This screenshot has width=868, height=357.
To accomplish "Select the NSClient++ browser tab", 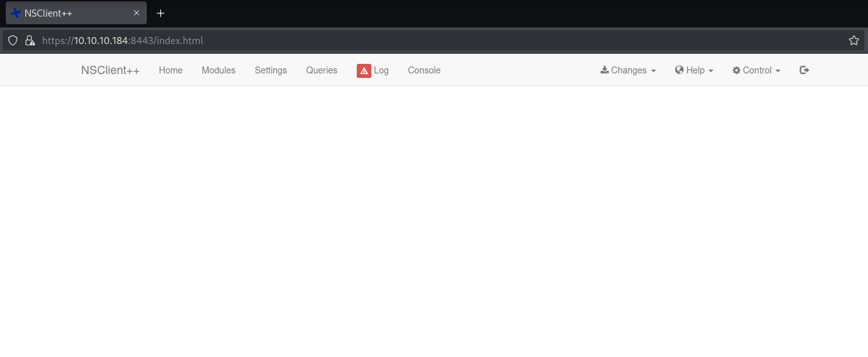I will pyautogui.click(x=70, y=13).
